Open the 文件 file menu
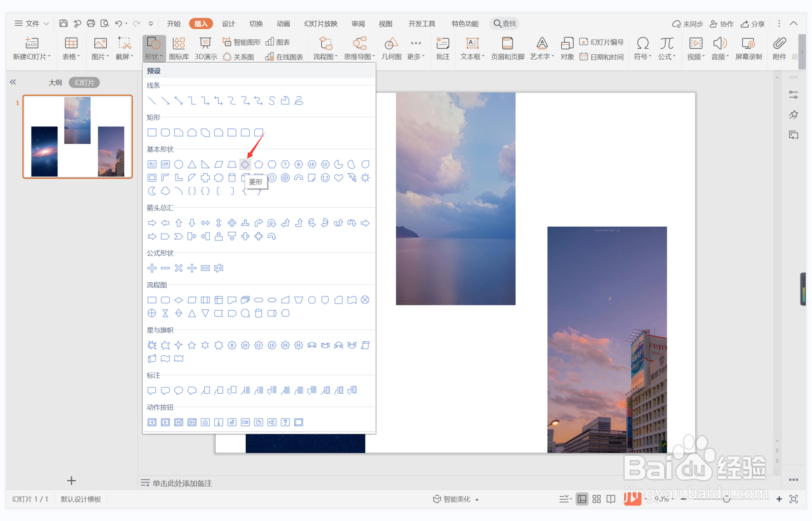This screenshot has height=521, width=812. (32, 23)
